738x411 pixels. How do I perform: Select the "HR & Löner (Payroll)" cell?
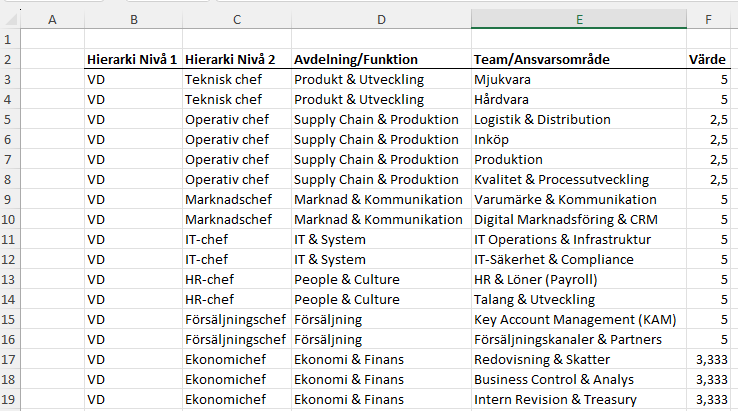pos(535,280)
